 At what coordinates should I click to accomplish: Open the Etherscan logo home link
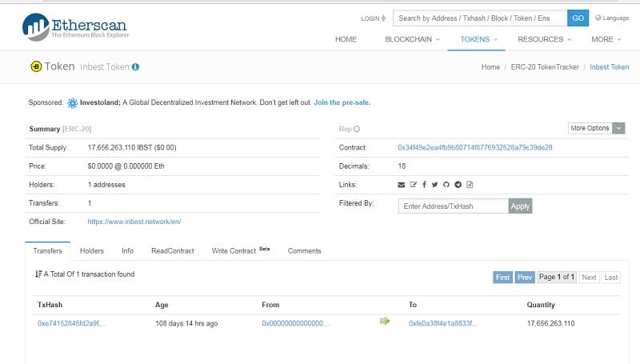click(x=75, y=26)
